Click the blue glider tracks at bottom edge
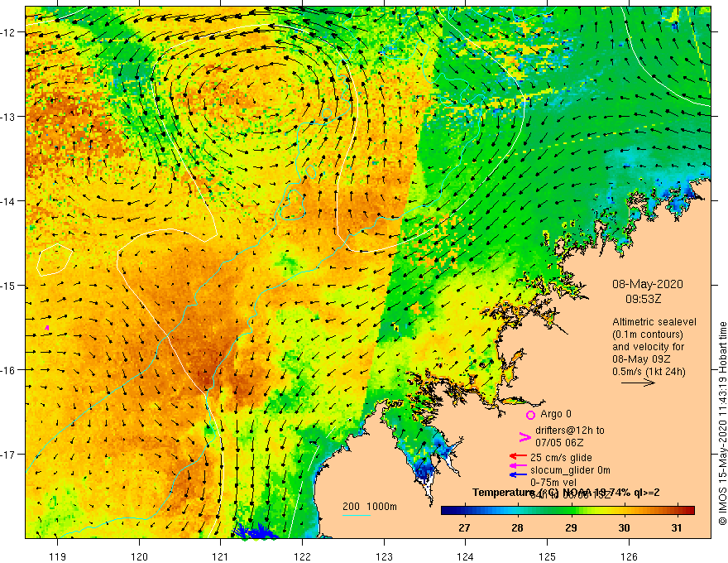The image size is (728, 563). [x=256, y=532]
